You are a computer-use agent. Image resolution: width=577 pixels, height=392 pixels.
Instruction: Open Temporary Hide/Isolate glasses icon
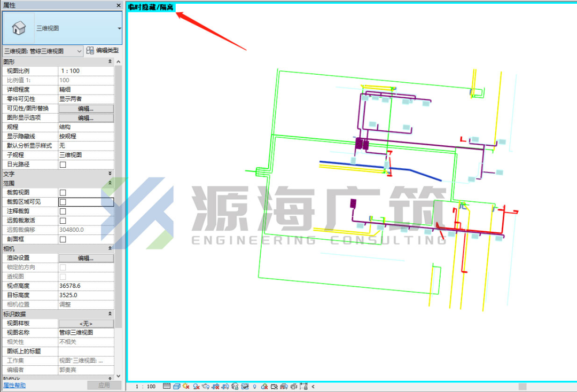[x=245, y=387]
